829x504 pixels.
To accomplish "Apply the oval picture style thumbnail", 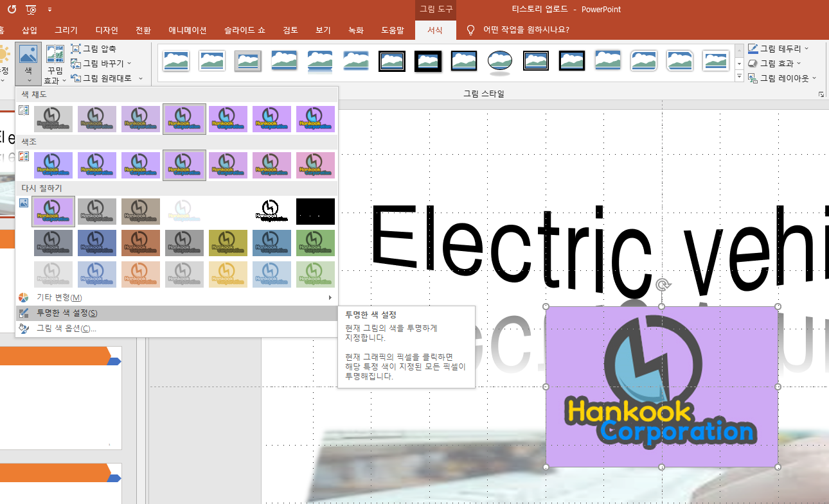I will pos(499,62).
